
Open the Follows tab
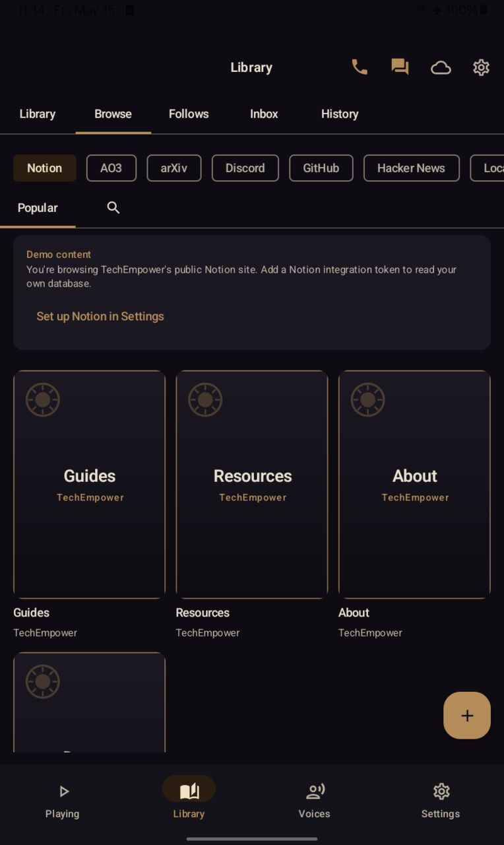189,114
